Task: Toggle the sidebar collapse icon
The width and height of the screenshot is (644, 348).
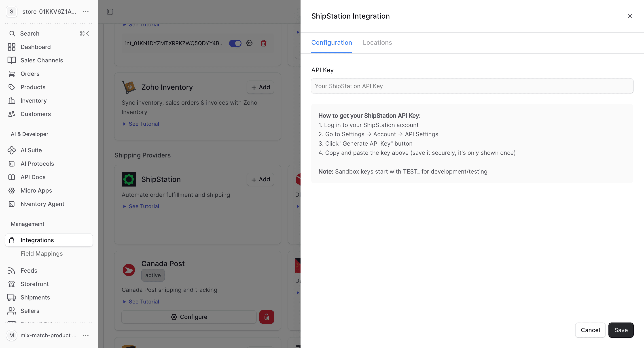Action: tap(110, 12)
